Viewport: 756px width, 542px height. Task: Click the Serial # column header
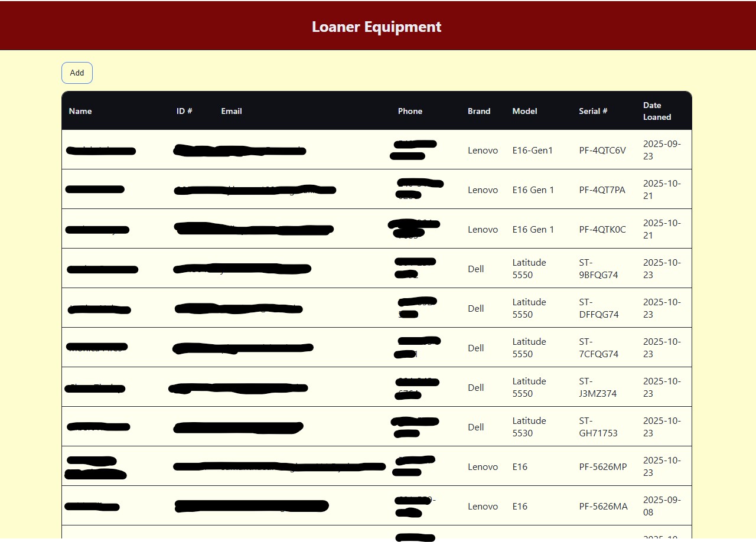[593, 111]
